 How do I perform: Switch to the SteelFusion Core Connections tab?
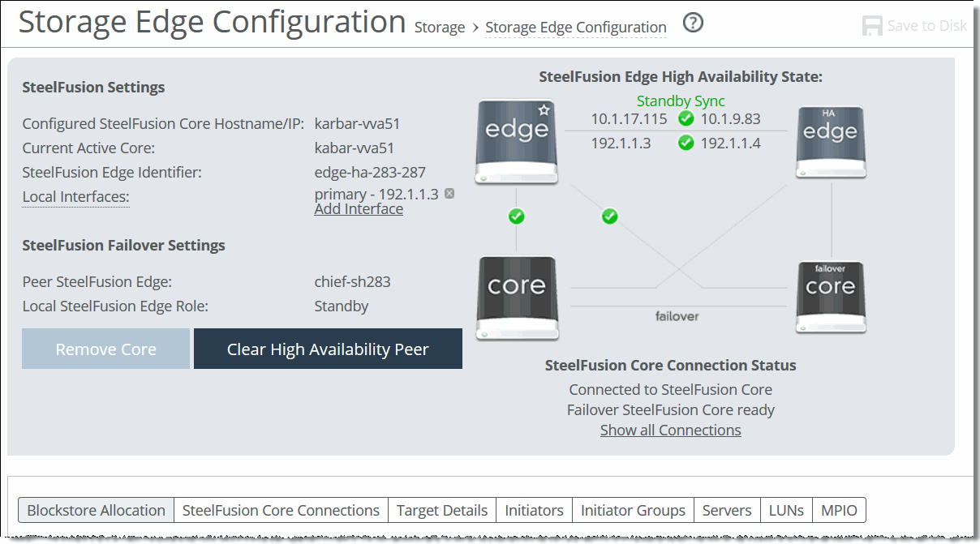coord(280,510)
